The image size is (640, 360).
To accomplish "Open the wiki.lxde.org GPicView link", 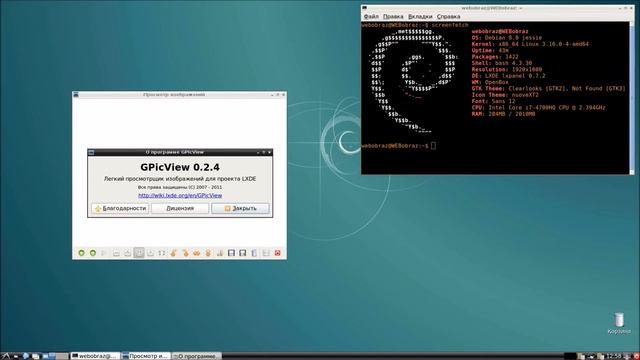I will coord(180,196).
